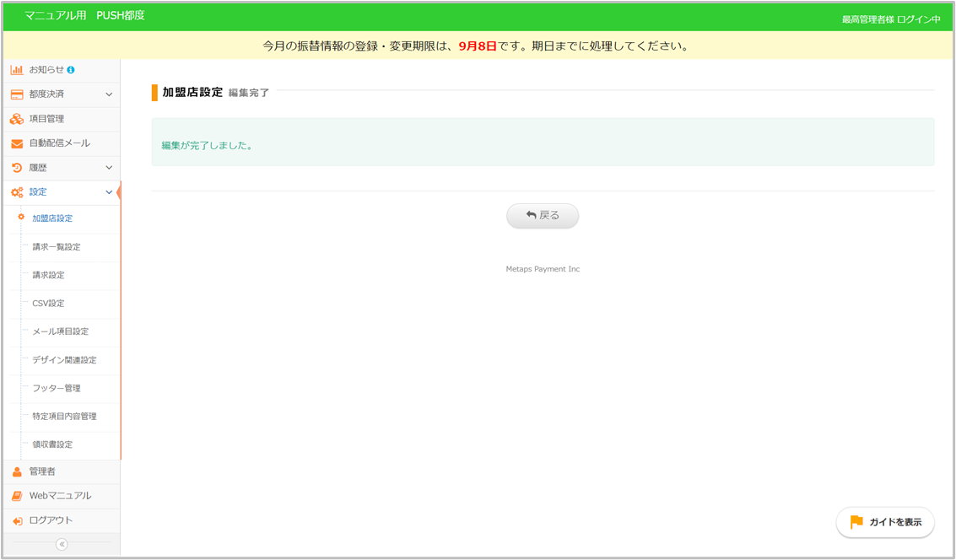The image size is (956, 560).
Task: Click the お知らせ blue info badge
Action: tap(71, 70)
